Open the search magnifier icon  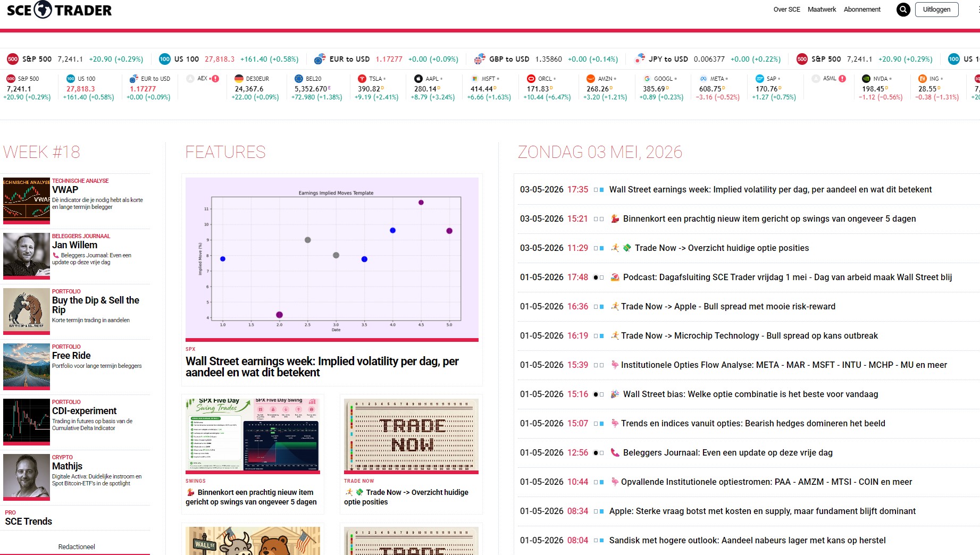(903, 10)
